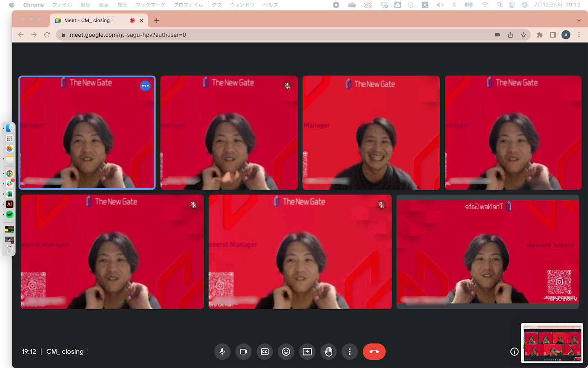Open the emoji reactions button

click(286, 352)
